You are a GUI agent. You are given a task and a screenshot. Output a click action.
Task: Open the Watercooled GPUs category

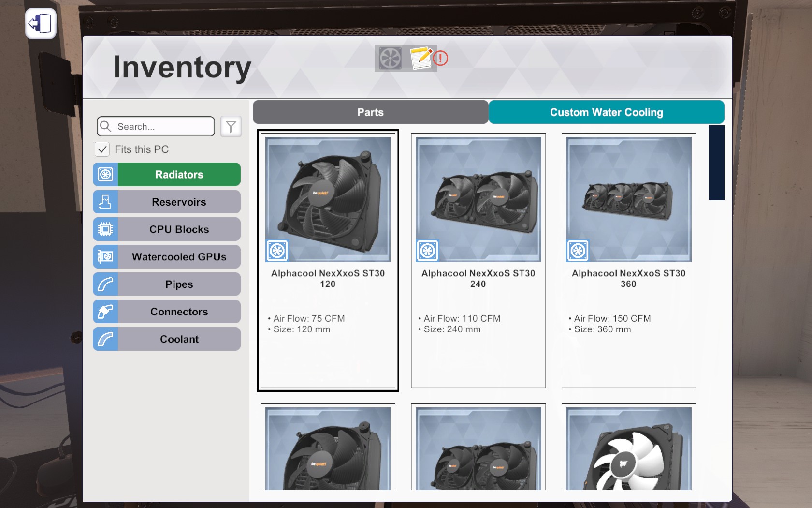pyautogui.click(x=167, y=257)
